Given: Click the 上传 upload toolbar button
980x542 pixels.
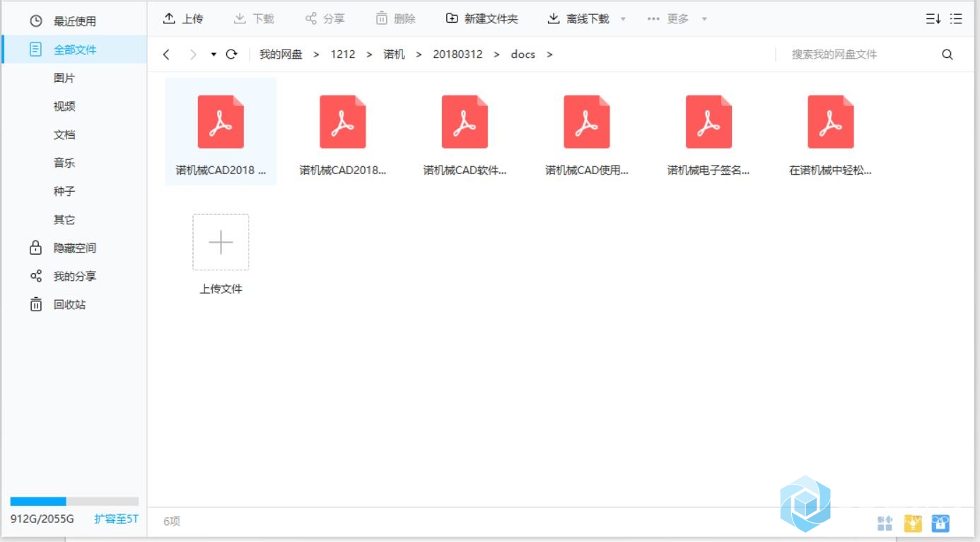Looking at the screenshot, I should [x=183, y=19].
